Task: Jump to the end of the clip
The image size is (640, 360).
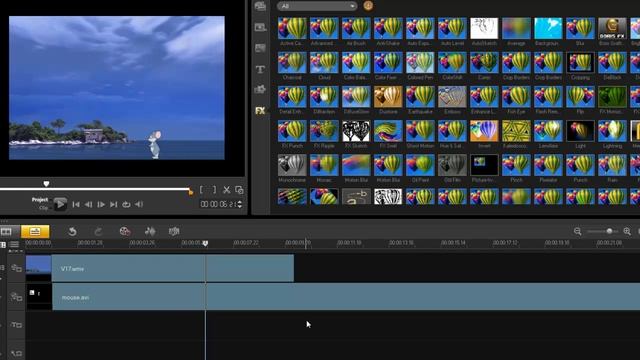Action: coord(113,204)
